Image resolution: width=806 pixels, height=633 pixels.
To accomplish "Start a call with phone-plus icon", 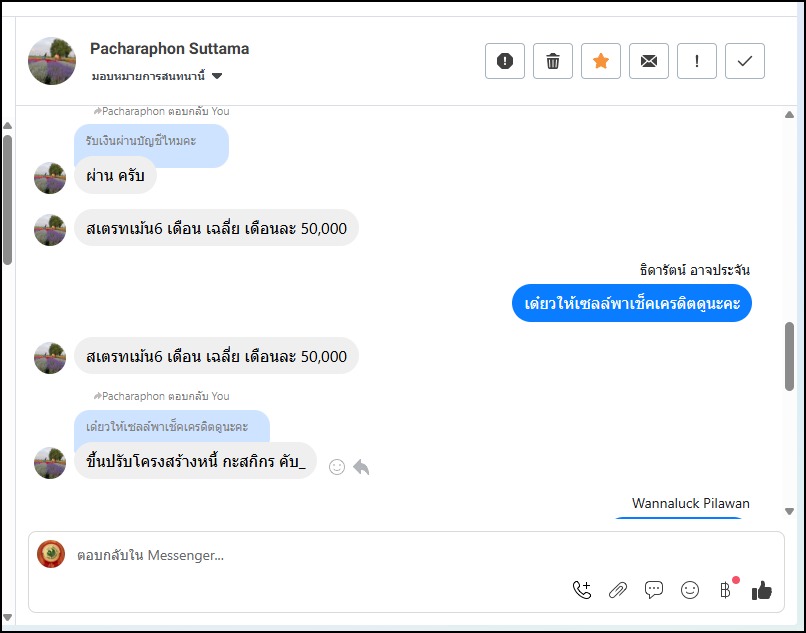I will [582, 590].
